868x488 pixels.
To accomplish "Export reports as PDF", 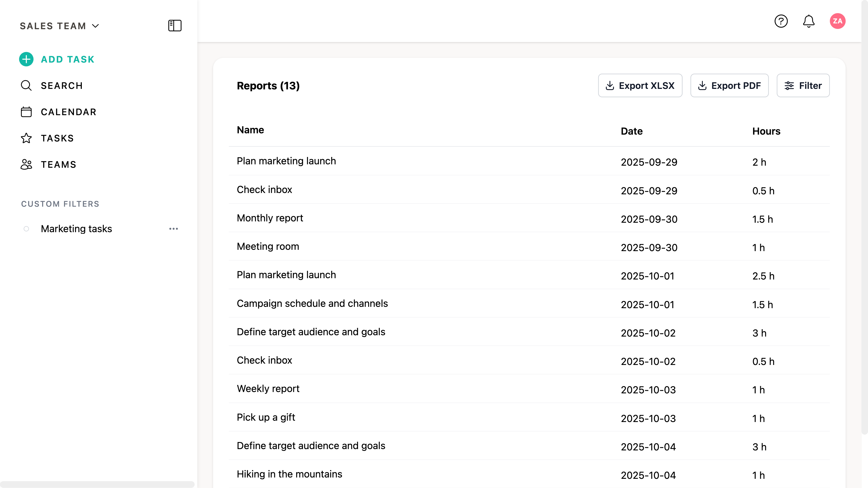I will [729, 85].
